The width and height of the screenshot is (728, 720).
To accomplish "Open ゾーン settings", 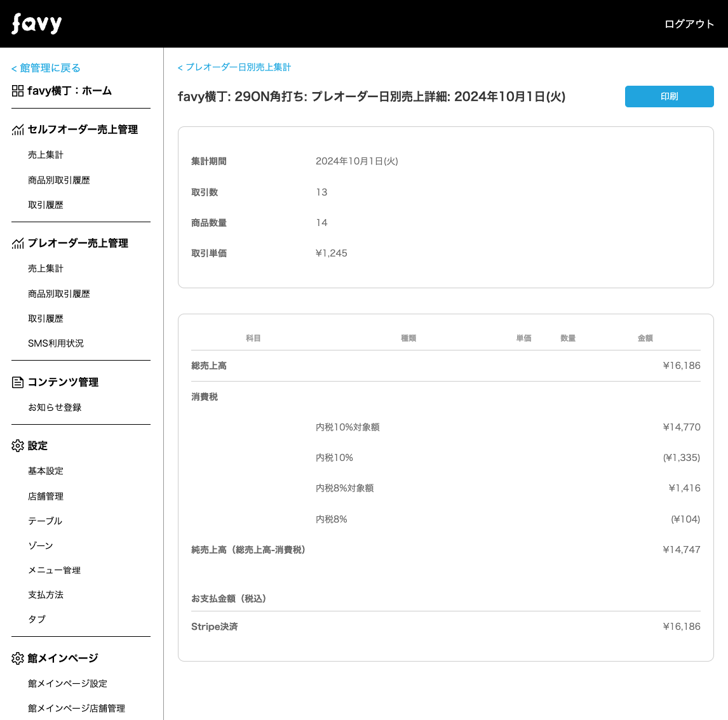I will (41, 545).
